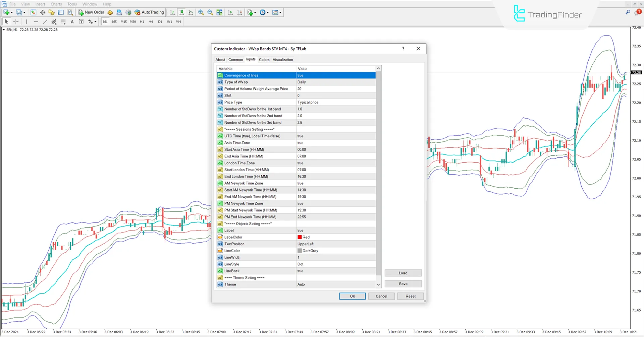Draw a trendline with the line tool
This screenshot has height=337, width=644.
pyautogui.click(x=45, y=22)
